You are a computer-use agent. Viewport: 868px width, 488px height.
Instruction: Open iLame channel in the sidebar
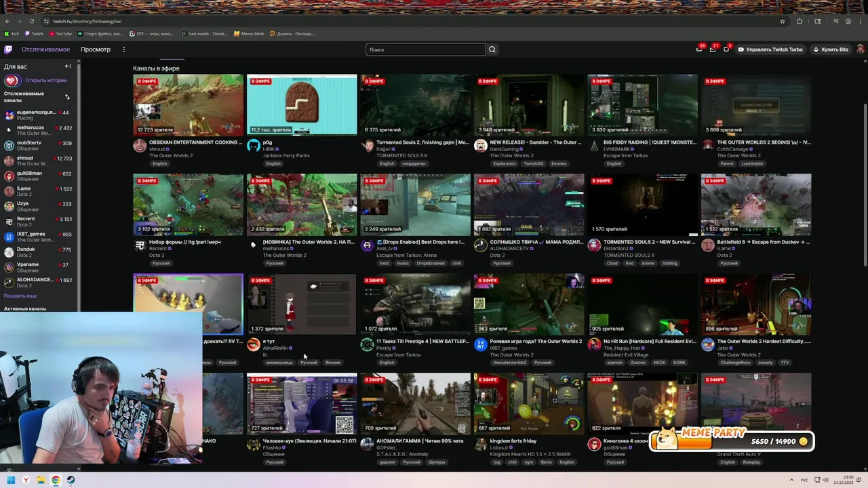point(39,191)
